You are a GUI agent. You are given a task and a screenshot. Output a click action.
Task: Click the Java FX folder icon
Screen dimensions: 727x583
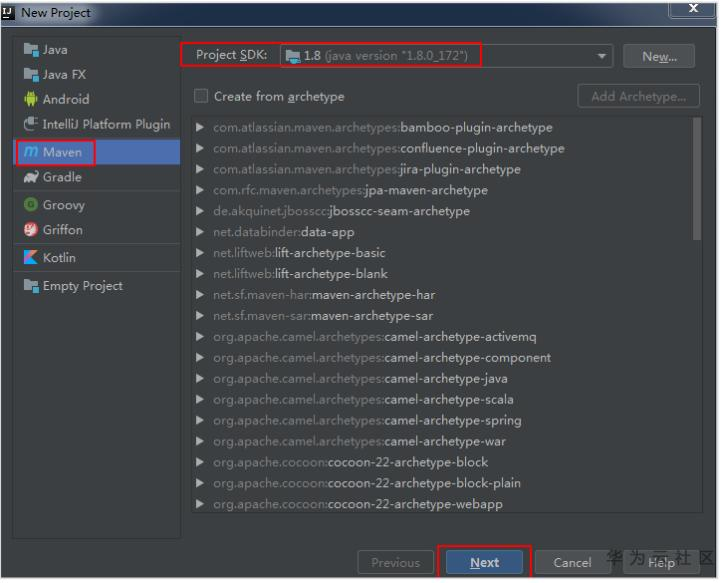(31, 74)
